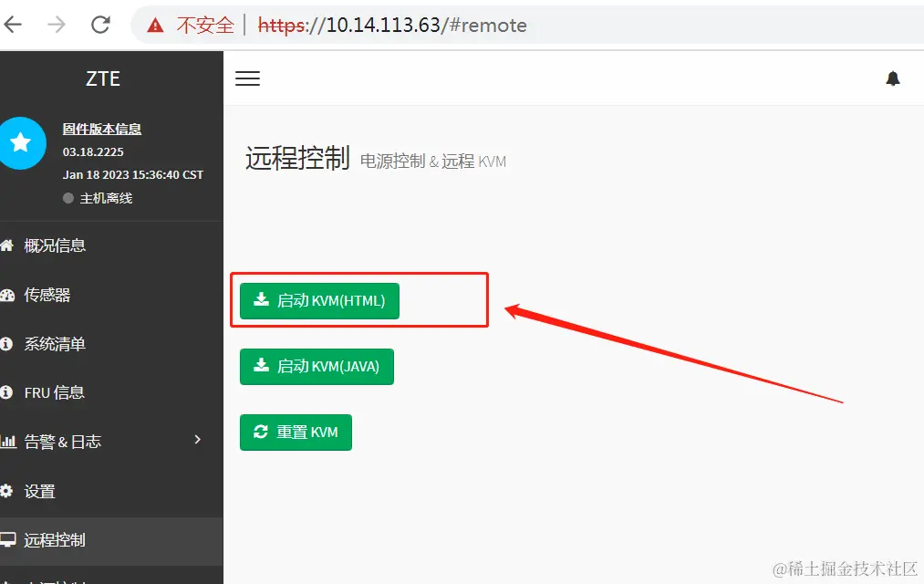
Task: Open notifications bell icon
Action: point(893,78)
